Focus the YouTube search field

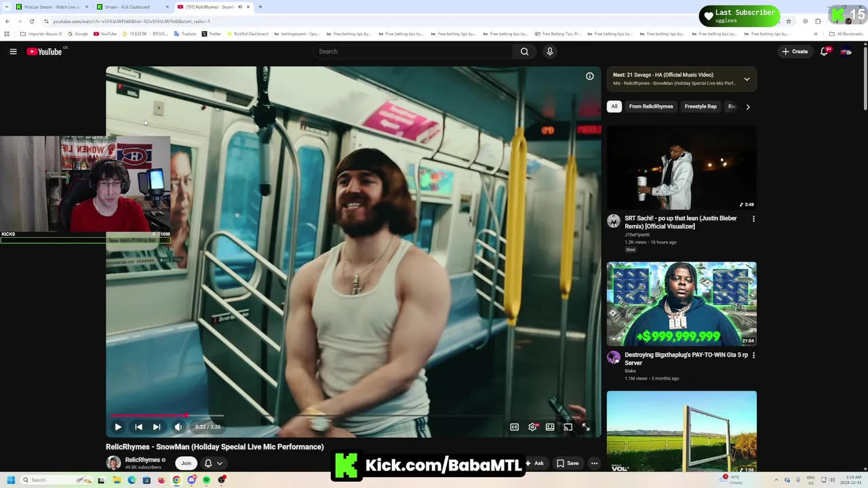(x=414, y=52)
